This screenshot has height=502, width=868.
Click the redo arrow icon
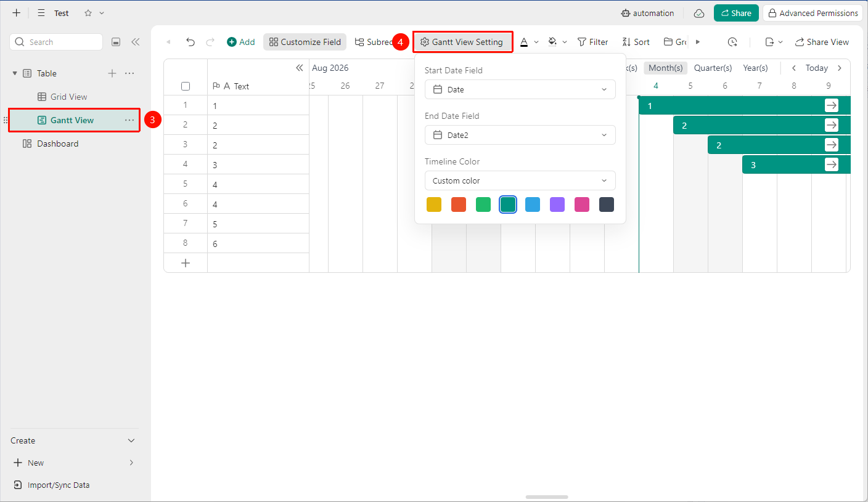210,42
